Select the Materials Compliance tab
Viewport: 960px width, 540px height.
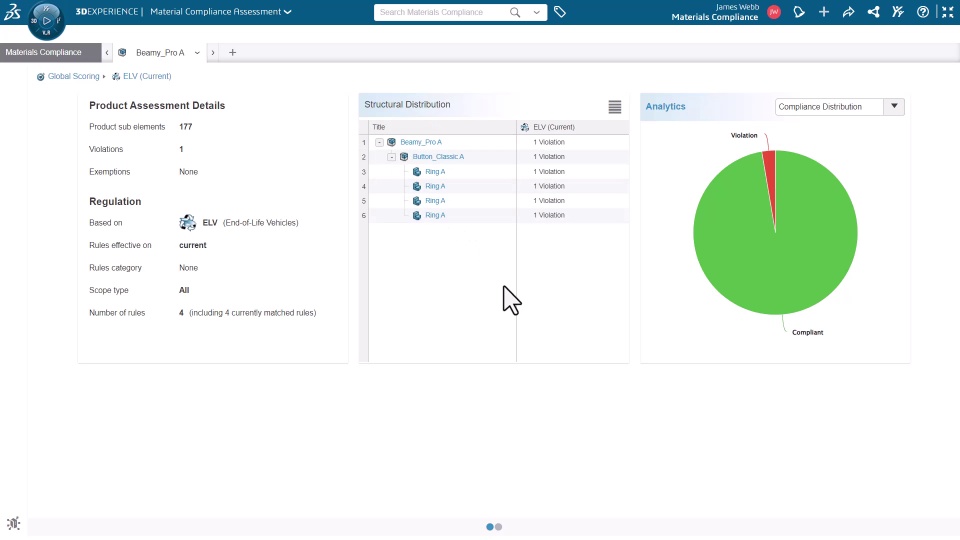50,53
